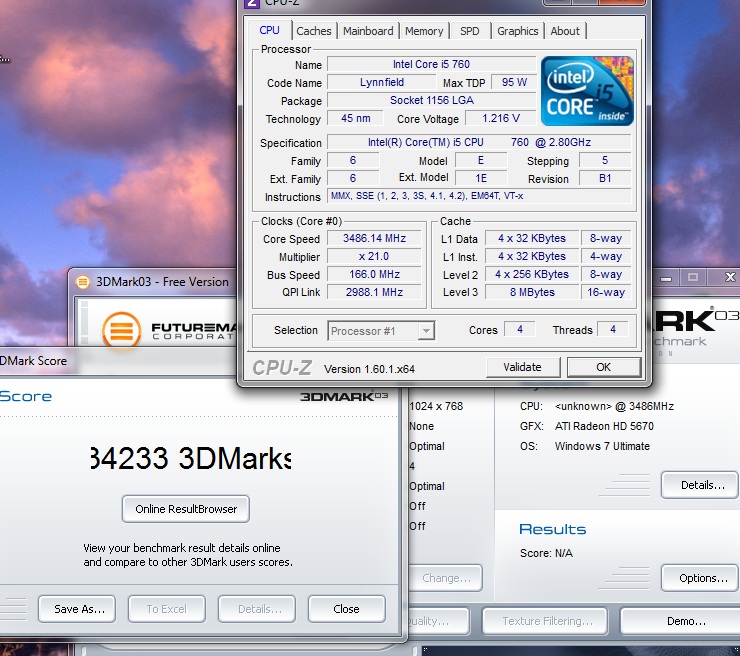The image size is (740, 656).
Task: Click the Core Speed value 3486.14 MHz
Action: tap(374, 238)
